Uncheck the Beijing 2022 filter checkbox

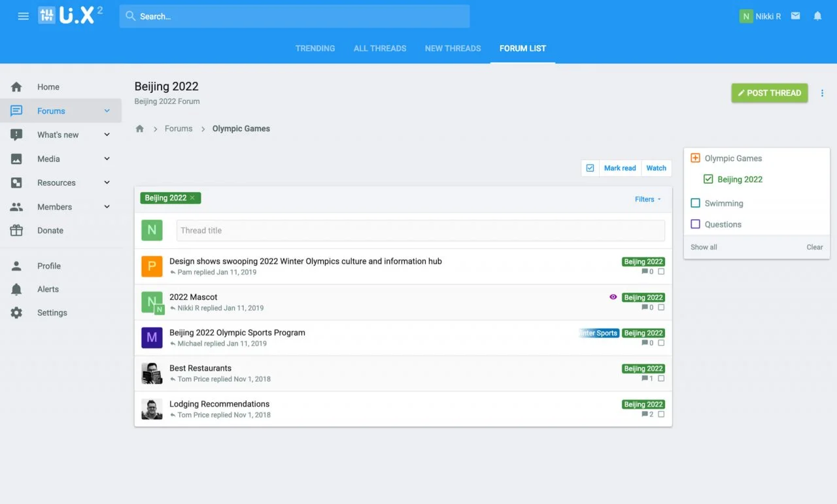coord(708,179)
